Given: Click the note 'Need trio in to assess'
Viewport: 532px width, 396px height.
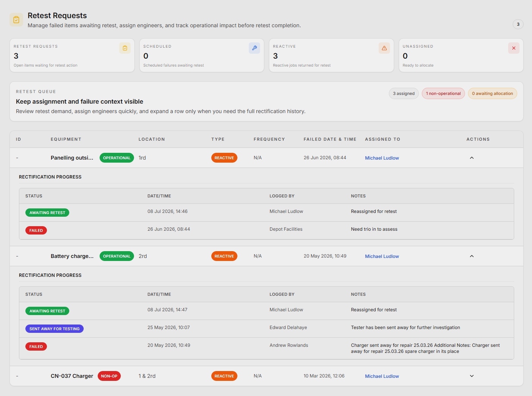Looking at the screenshot, I should pos(374,229).
